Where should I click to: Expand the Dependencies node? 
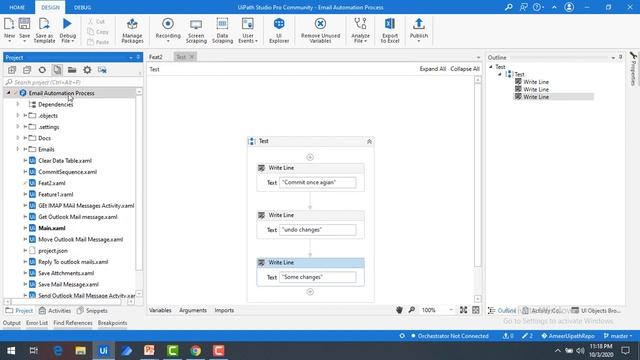18,104
